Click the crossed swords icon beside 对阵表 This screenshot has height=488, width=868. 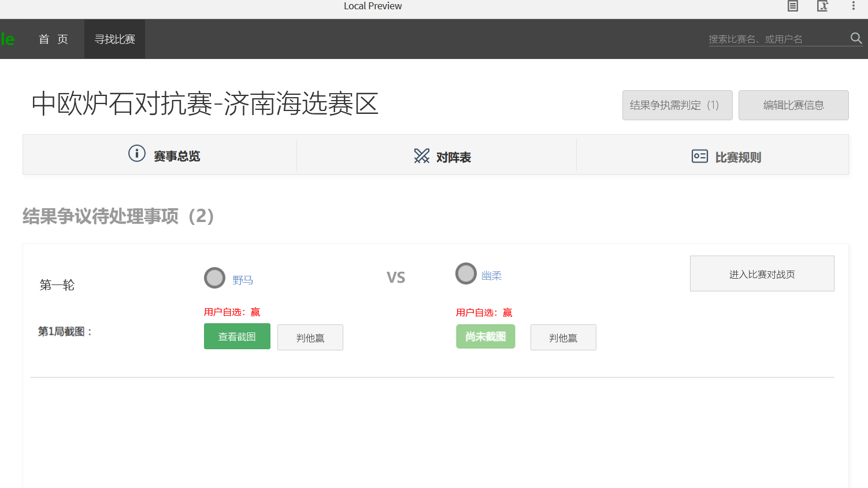[422, 156]
